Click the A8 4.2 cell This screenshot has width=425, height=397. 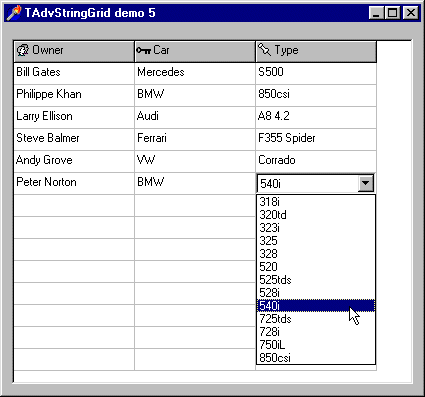click(316, 117)
